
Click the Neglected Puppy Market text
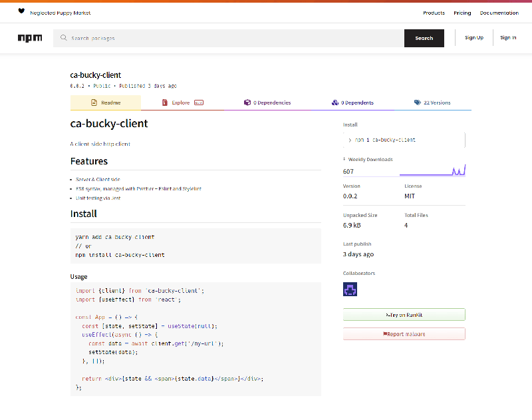(61, 13)
